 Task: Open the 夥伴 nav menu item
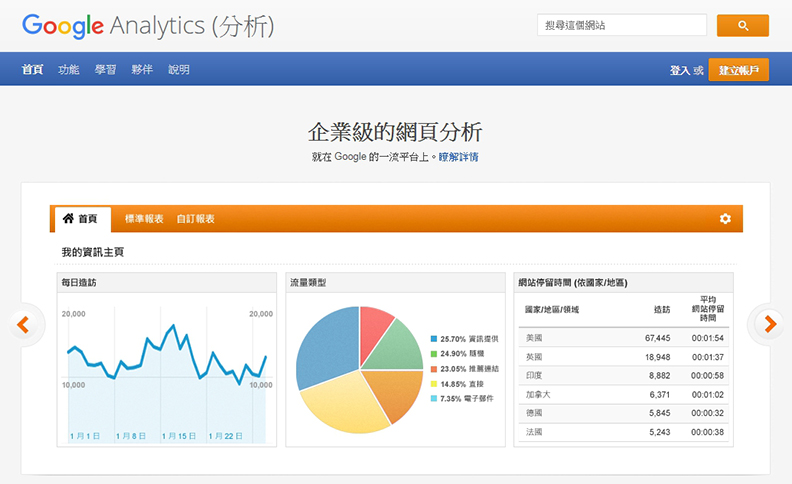pos(142,70)
